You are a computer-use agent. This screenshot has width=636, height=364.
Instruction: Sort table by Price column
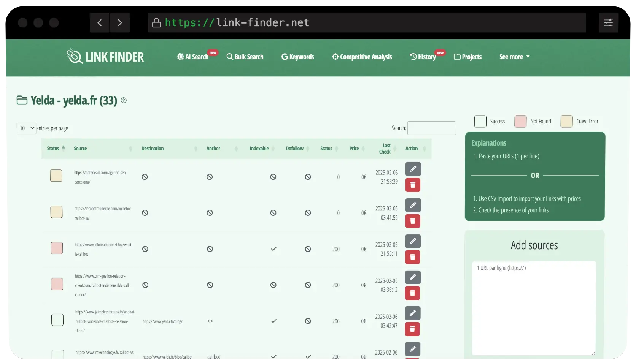coord(357,149)
